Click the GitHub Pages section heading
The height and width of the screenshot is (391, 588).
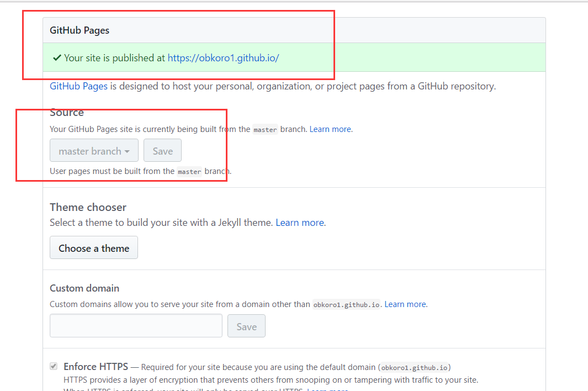(80, 30)
